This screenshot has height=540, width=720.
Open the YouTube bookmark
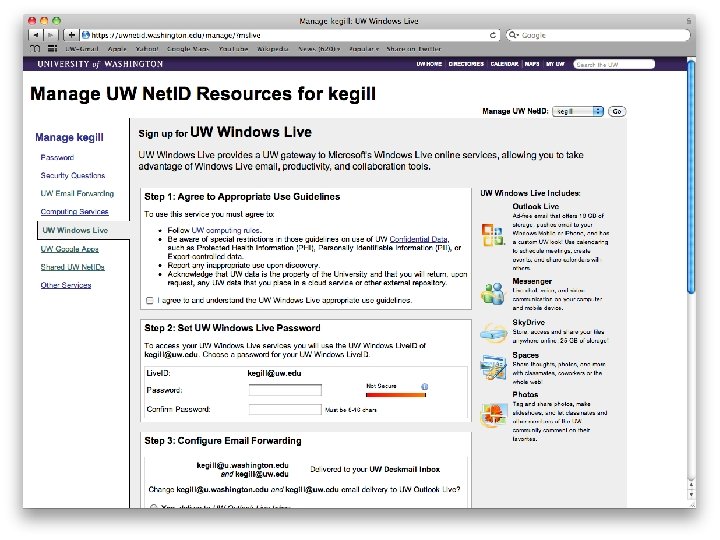pyautogui.click(x=233, y=49)
